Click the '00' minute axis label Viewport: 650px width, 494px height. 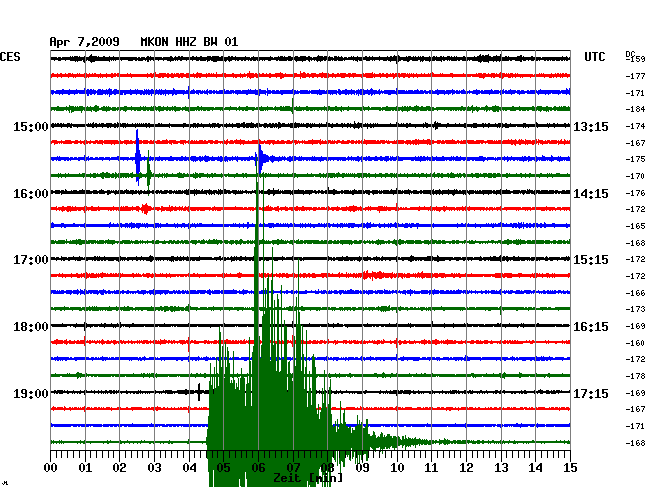tap(51, 468)
